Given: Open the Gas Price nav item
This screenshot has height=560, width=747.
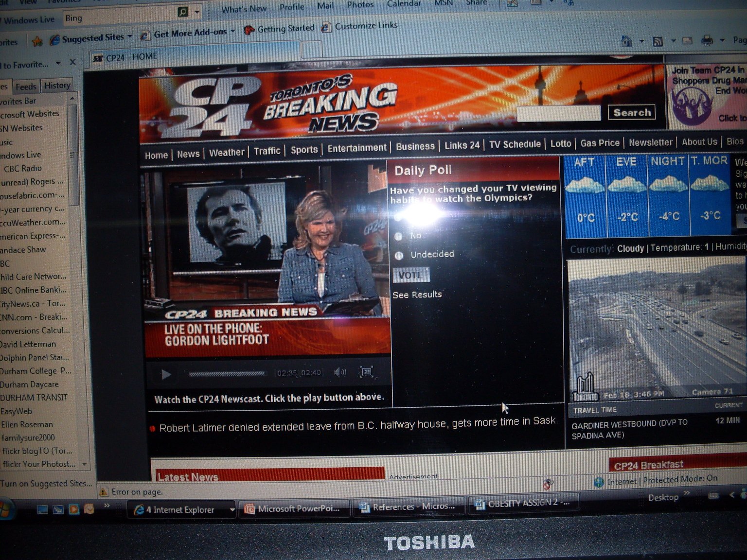Looking at the screenshot, I should [x=600, y=143].
